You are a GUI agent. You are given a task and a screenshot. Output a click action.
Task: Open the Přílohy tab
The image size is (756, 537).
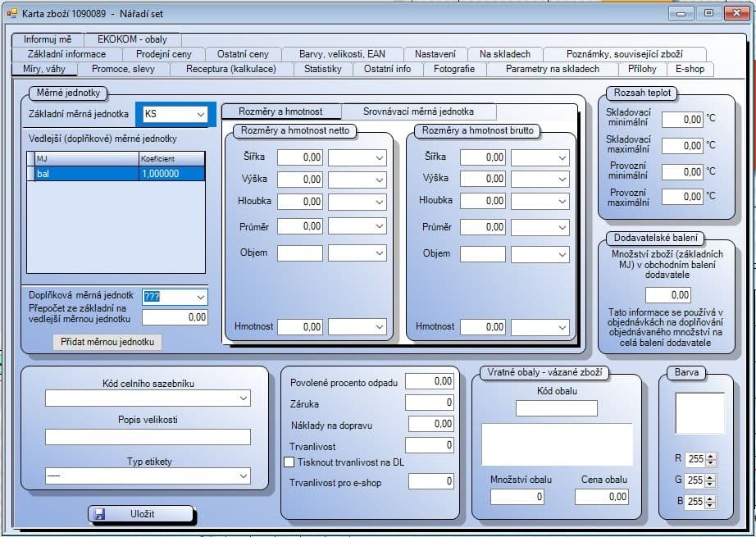[x=642, y=69]
